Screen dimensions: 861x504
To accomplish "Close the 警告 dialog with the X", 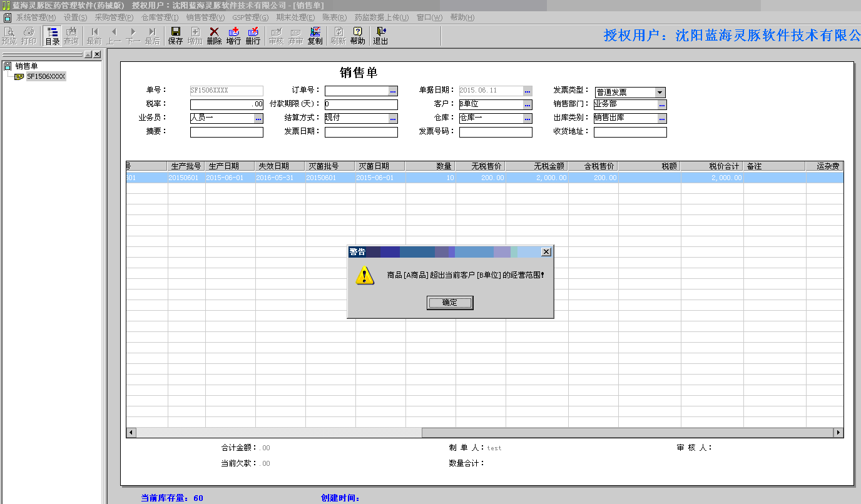I will point(546,251).
